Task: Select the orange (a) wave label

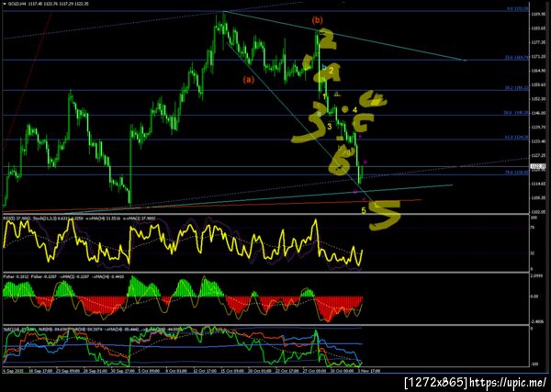Action: point(249,80)
